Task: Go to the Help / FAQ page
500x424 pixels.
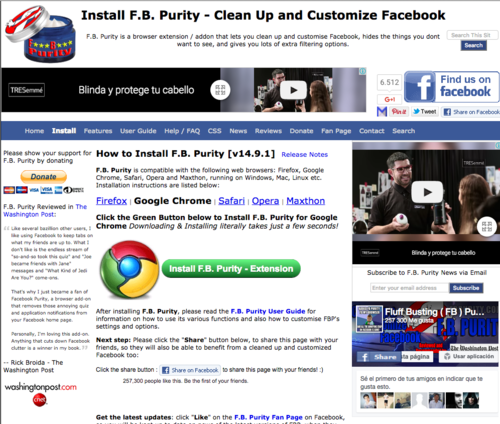Action: pyautogui.click(x=182, y=131)
